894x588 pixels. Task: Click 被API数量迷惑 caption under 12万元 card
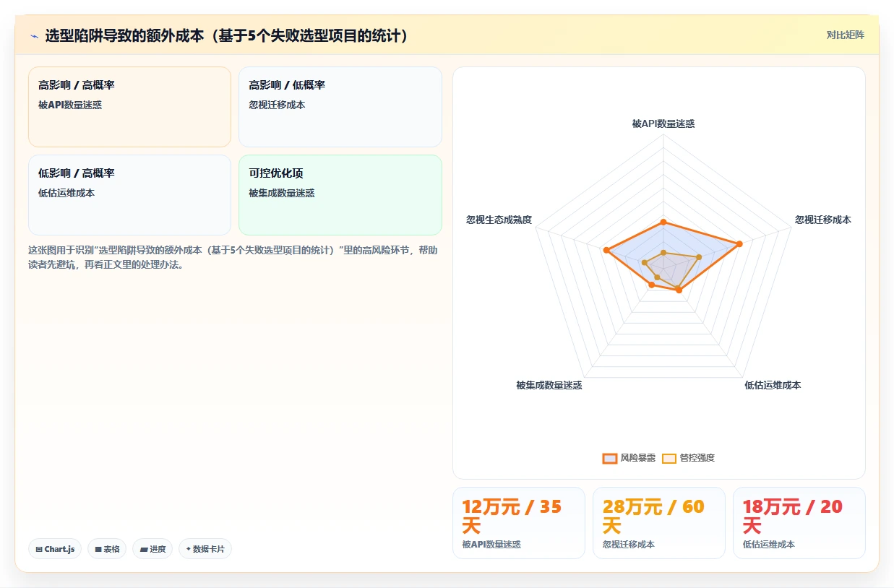[491, 544]
